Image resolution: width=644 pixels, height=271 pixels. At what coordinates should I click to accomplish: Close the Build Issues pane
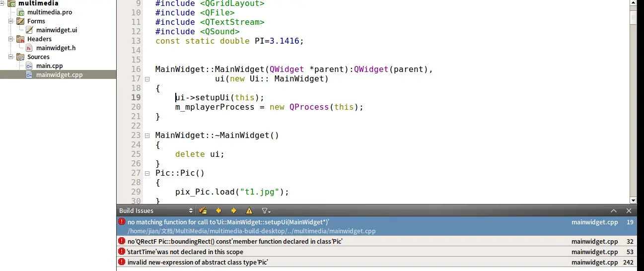[629, 210]
